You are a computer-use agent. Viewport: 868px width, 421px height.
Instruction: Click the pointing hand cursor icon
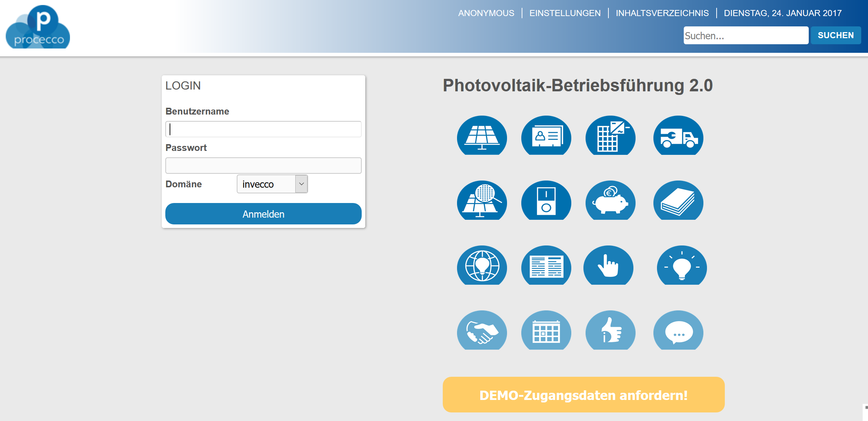tap(608, 265)
